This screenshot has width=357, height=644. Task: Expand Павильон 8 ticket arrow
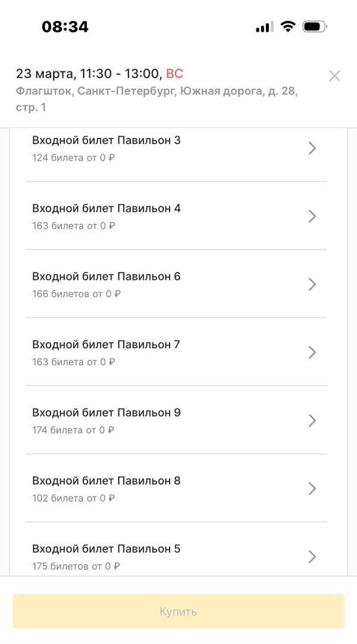click(x=312, y=489)
